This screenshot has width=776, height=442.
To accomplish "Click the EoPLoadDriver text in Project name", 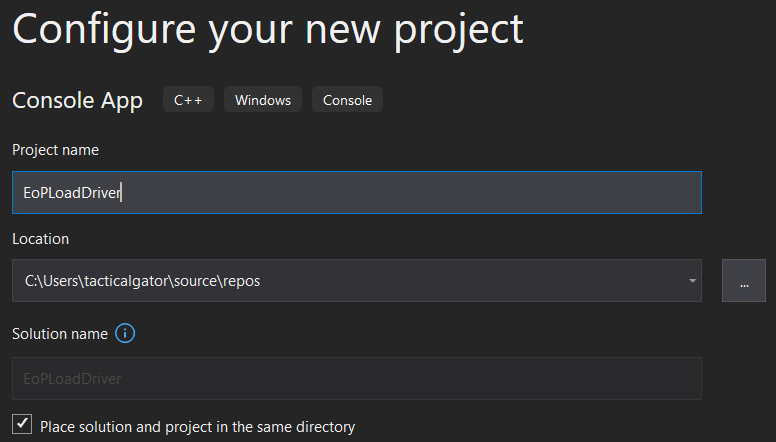I will [x=72, y=193].
